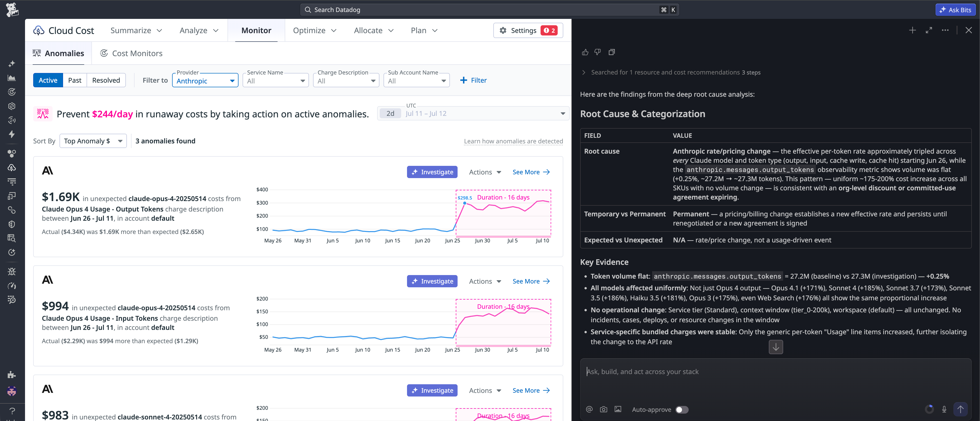Open the three-dot more options in Bits panel
The height and width of the screenshot is (421, 980).
pos(945,30)
